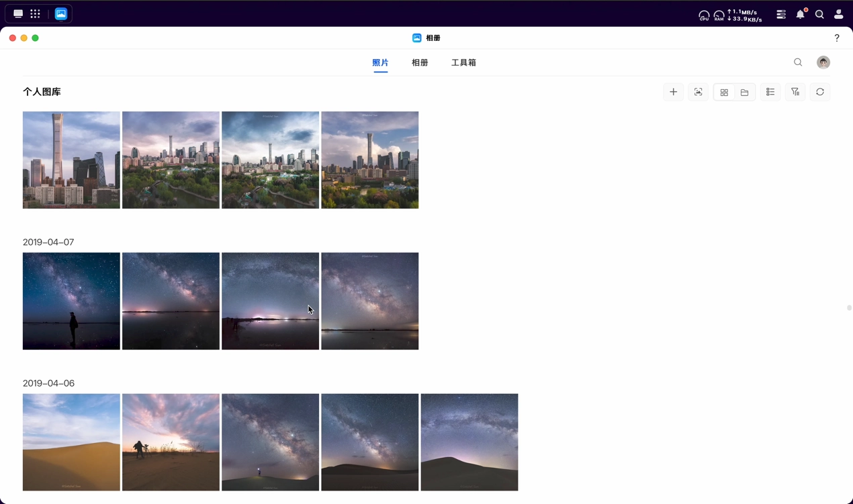Open silhouette Milky Way photo from 2019-04-07
The image size is (853, 504).
71,301
